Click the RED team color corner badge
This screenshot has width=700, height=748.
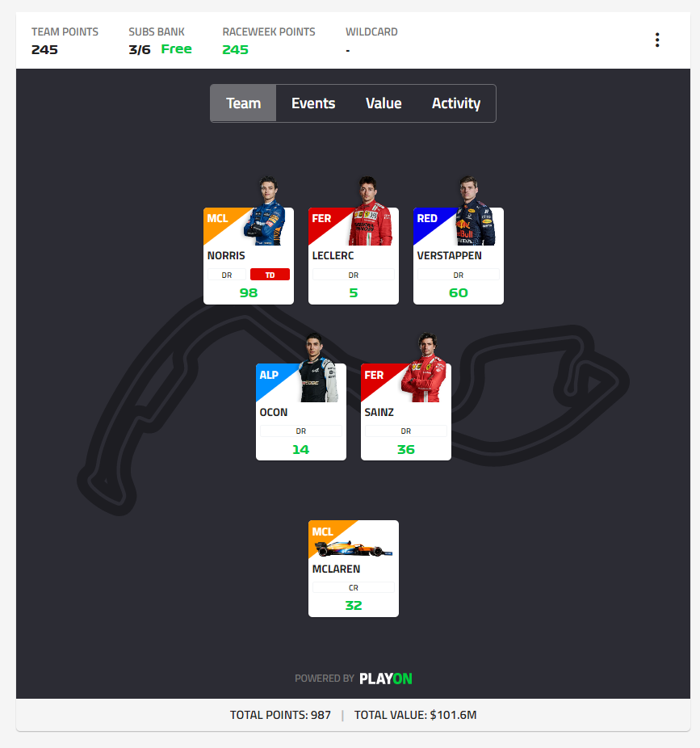click(428, 220)
